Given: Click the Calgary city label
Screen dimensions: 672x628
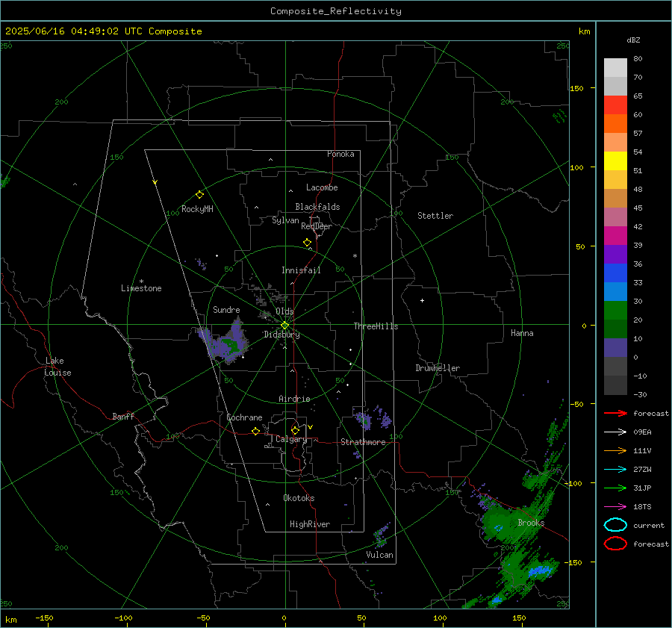Looking at the screenshot, I should point(291,439).
